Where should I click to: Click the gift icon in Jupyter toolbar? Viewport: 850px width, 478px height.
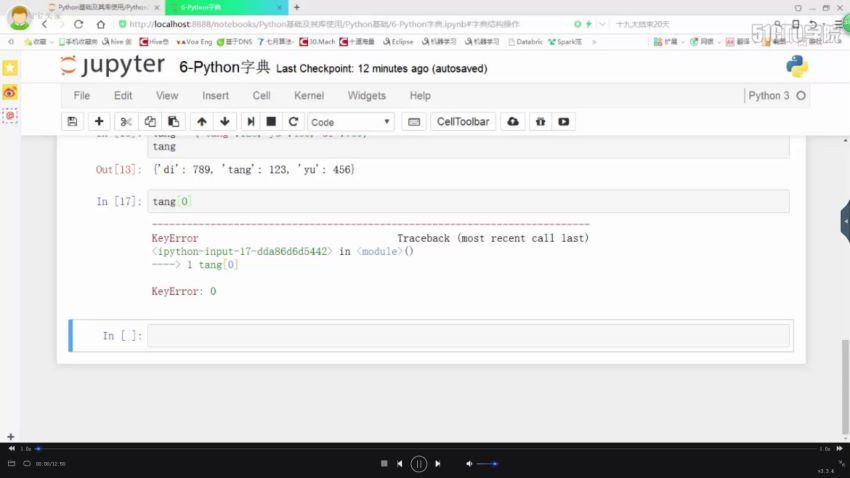[x=540, y=122]
